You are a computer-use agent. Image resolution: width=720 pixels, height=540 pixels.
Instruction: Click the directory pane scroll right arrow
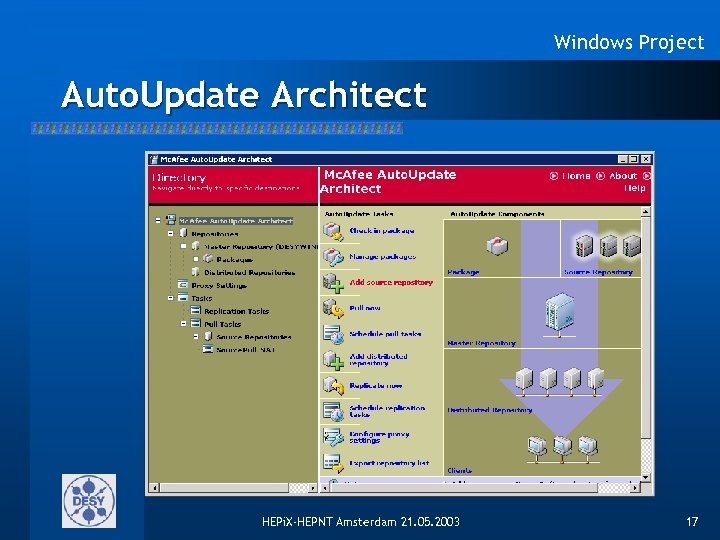pos(313,488)
